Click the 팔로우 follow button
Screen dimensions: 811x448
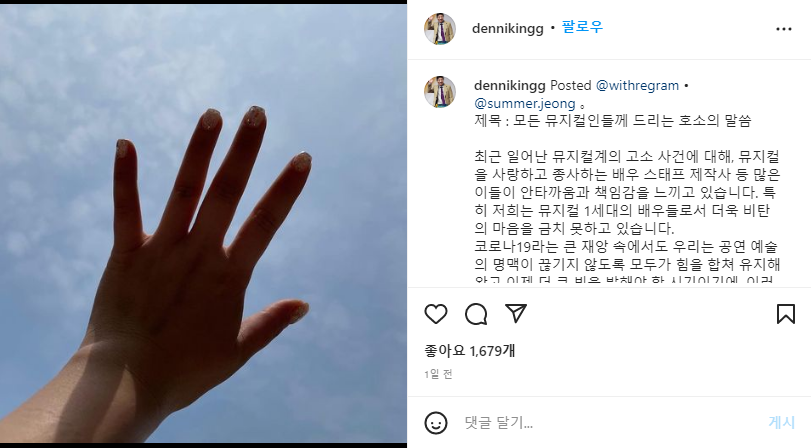[582, 27]
